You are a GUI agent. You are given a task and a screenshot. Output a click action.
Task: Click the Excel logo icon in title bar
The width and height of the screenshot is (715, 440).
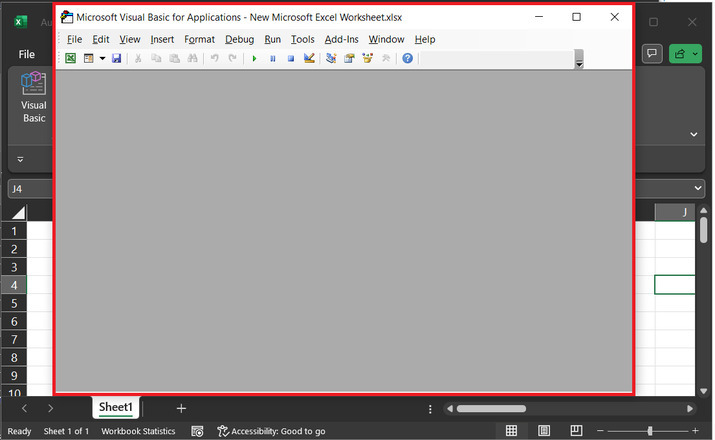click(21, 21)
